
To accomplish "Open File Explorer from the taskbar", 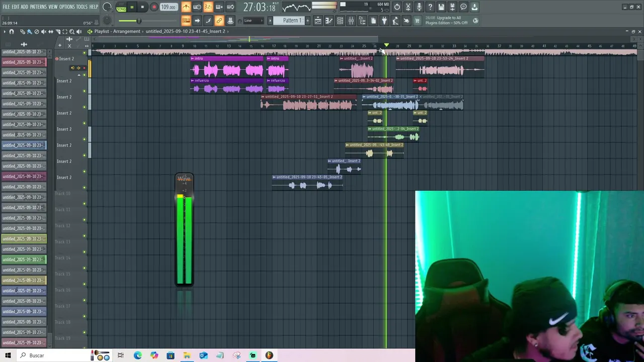I will [x=187, y=355].
